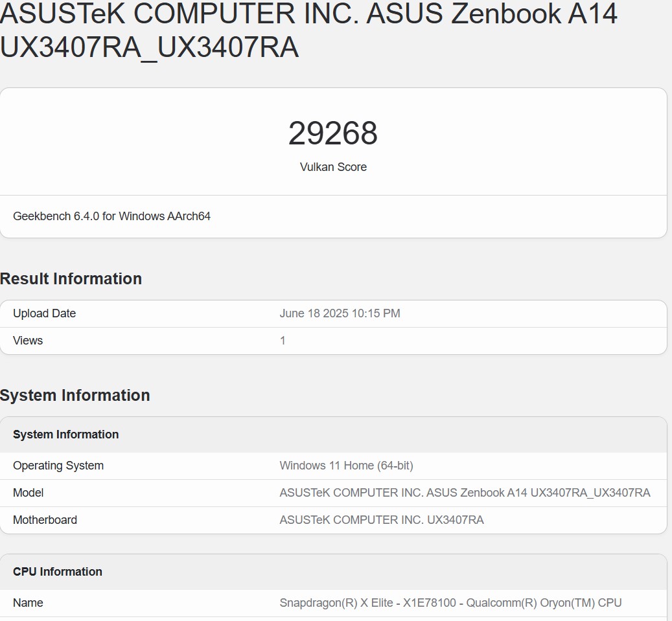Click the June 18 2025 upload date value
Image resolution: width=672 pixels, height=621 pixels.
pos(340,313)
